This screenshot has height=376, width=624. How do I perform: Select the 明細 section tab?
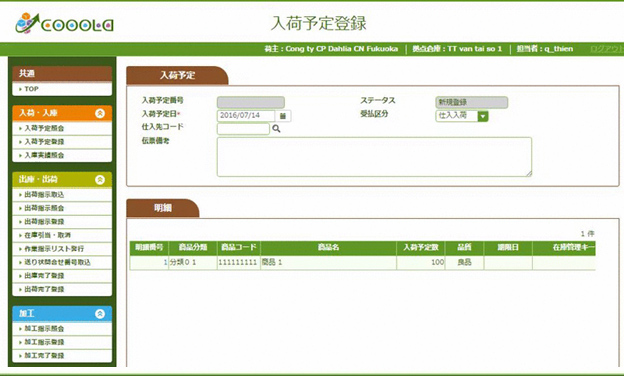click(163, 208)
